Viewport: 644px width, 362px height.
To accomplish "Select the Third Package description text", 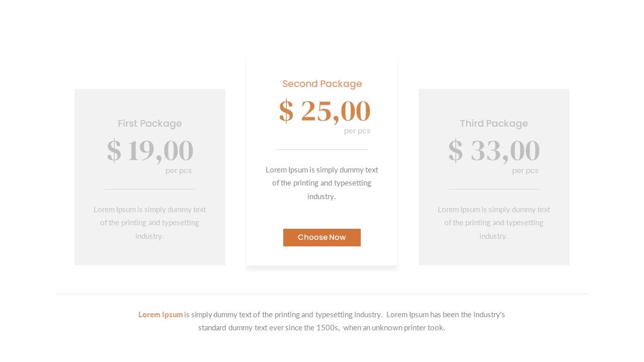I will pyautogui.click(x=494, y=223).
